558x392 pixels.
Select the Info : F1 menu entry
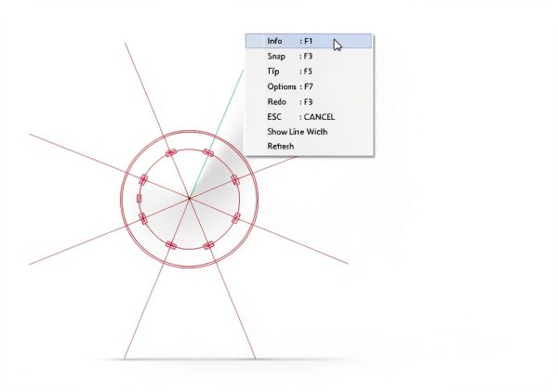click(x=309, y=41)
